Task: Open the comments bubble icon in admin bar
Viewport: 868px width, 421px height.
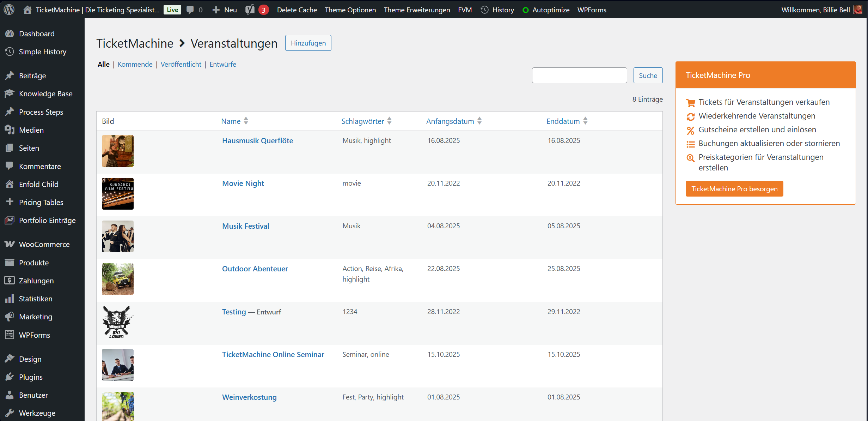Action: 190,10
